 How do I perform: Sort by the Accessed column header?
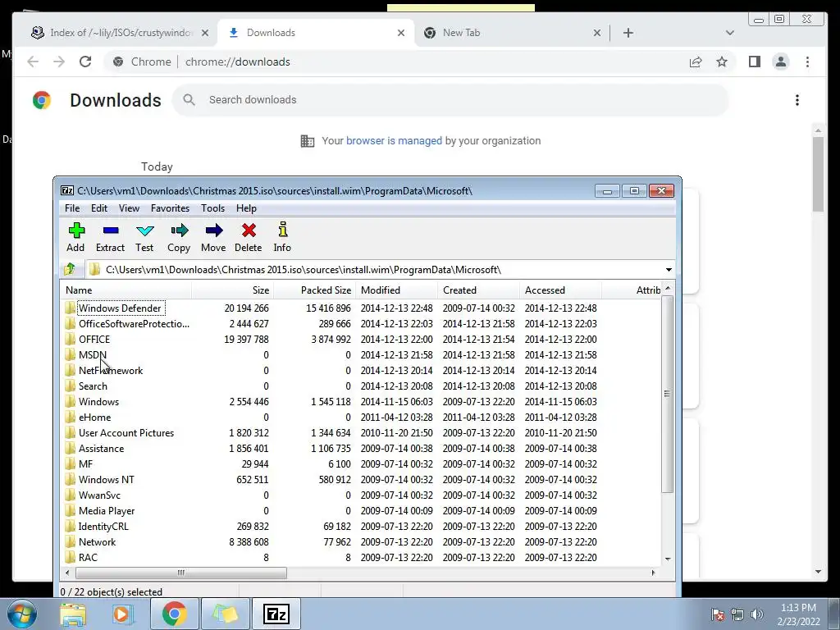[x=561, y=290]
